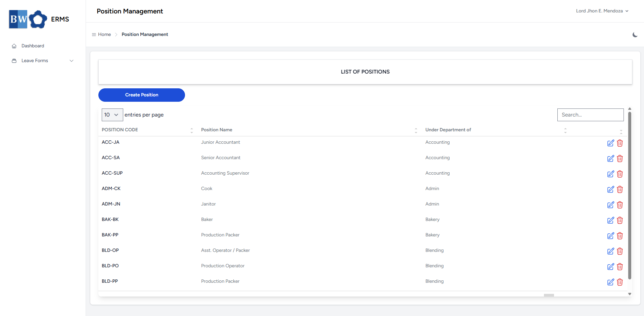Click the scroll down arrow of the table
The height and width of the screenshot is (316, 644).
point(630,294)
